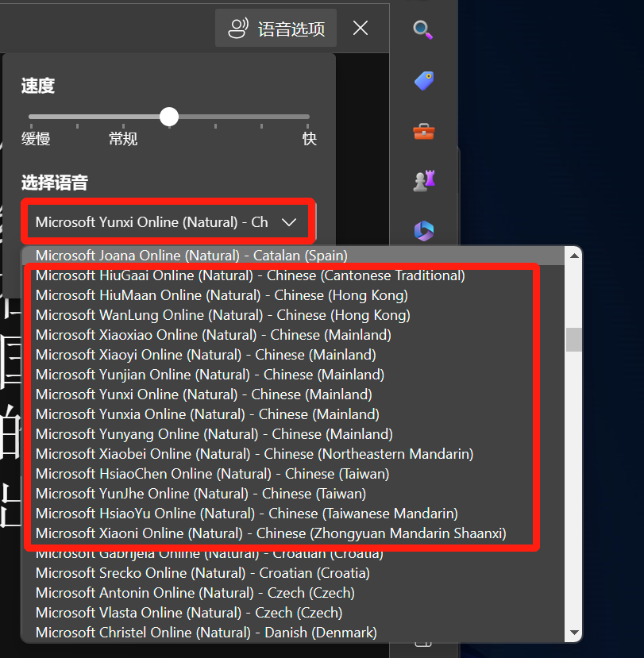Click the voice list scroll down arrow

(x=574, y=632)
